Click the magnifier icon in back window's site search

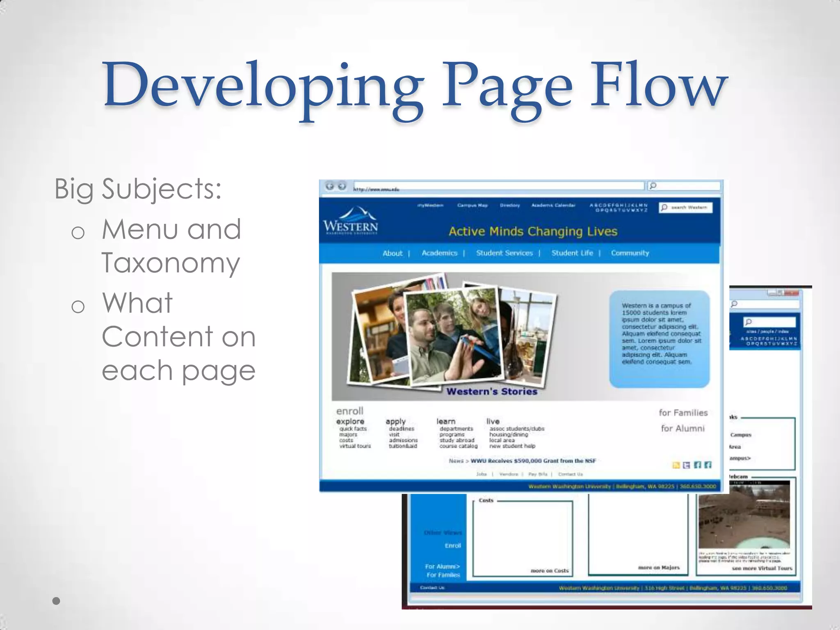coord(749,322)
